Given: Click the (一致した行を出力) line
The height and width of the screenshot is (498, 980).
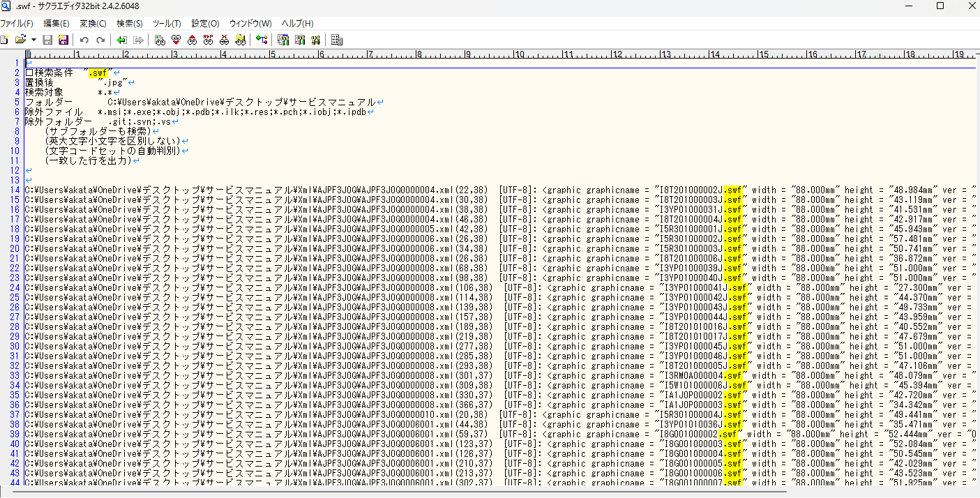Looking at the screenshot, I should (87, 160).
